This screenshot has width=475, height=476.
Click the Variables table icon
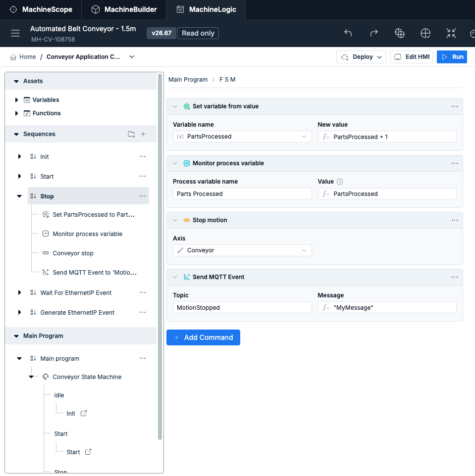click(27, 100)
